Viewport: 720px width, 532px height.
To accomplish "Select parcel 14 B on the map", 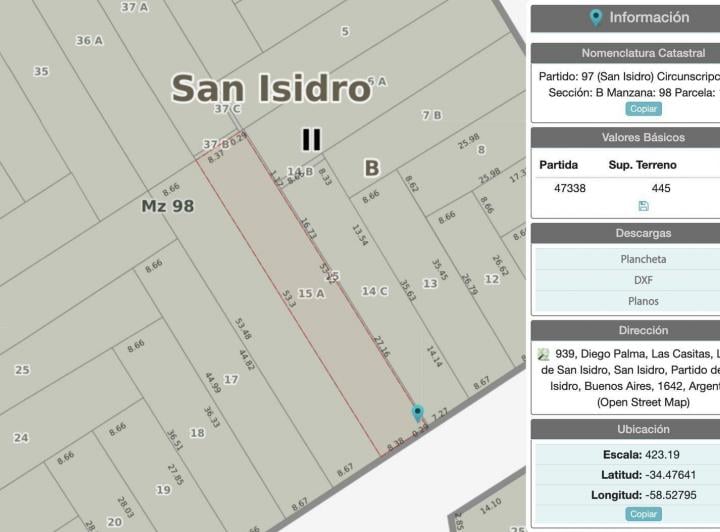I will point(300,172).
